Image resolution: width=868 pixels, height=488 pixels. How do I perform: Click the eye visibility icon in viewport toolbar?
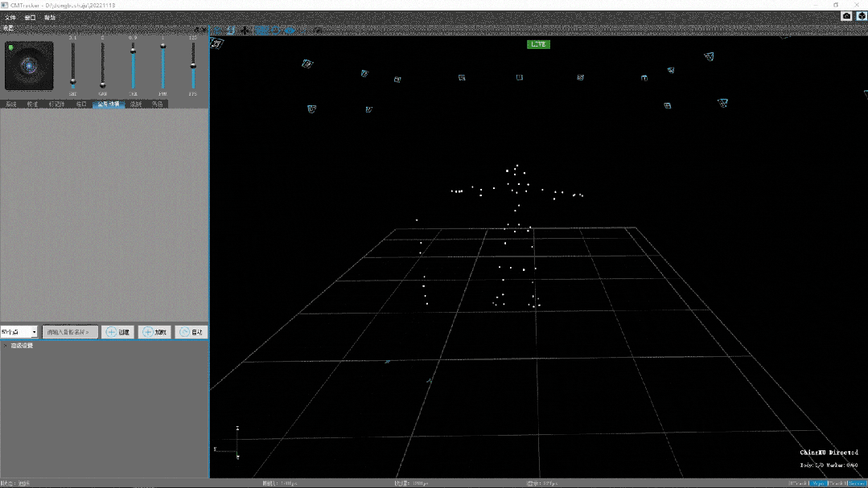click(x=290, y=31)
